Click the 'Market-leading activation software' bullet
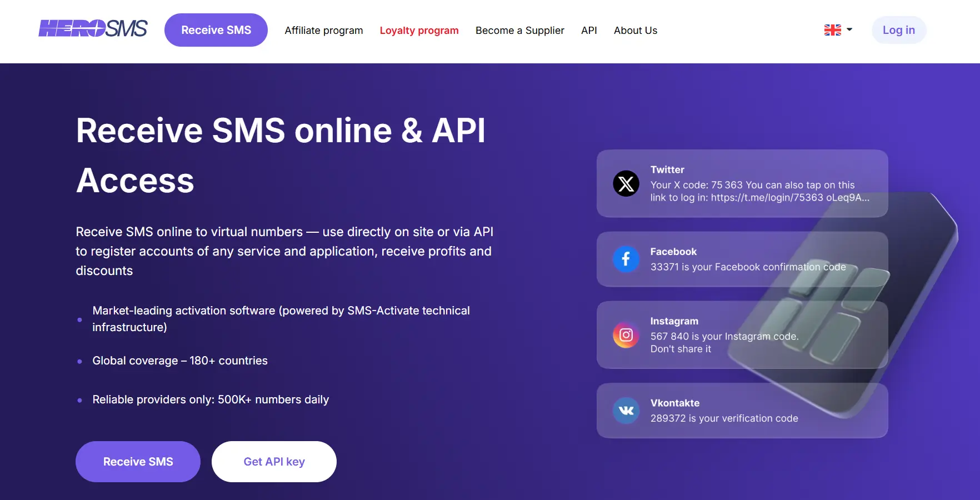 [281, 319]
